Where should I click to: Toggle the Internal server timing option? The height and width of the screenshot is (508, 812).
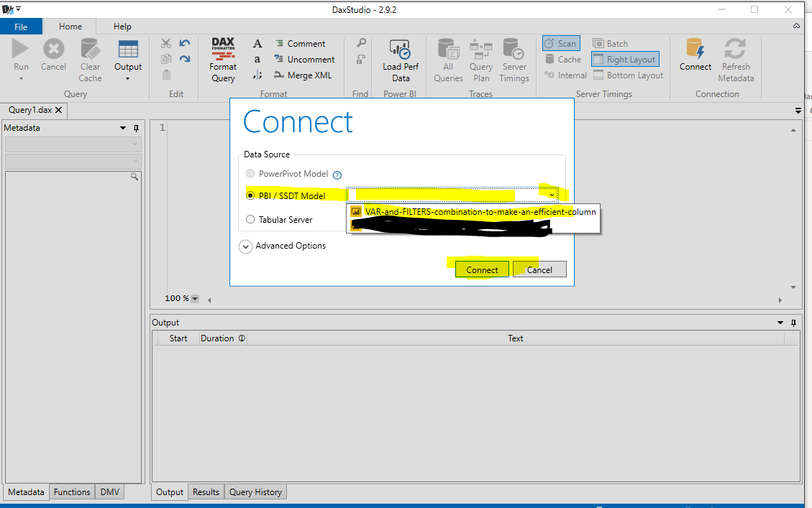(x=565, y=75)
